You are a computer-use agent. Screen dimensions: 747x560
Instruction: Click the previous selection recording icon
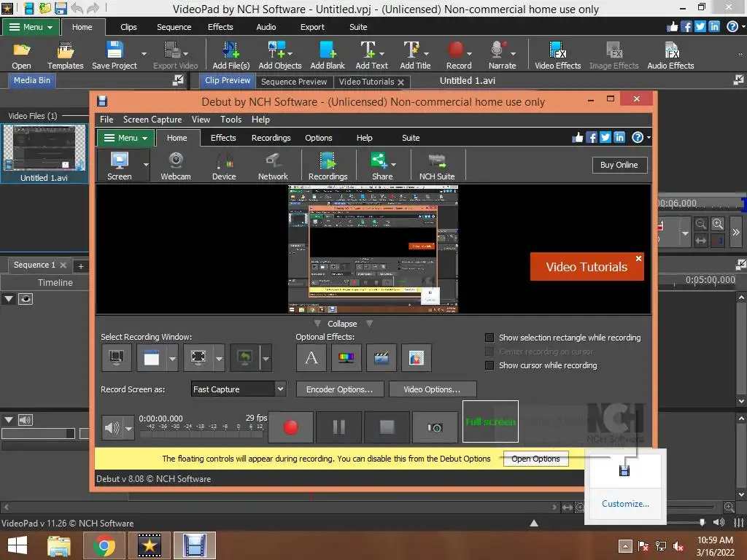(x=245, y=357)
